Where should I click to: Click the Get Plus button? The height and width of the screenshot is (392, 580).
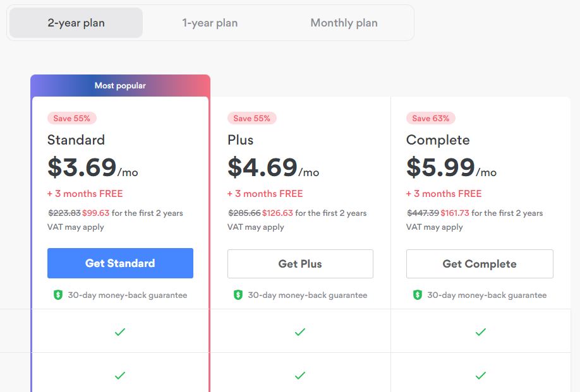(300, 264)
